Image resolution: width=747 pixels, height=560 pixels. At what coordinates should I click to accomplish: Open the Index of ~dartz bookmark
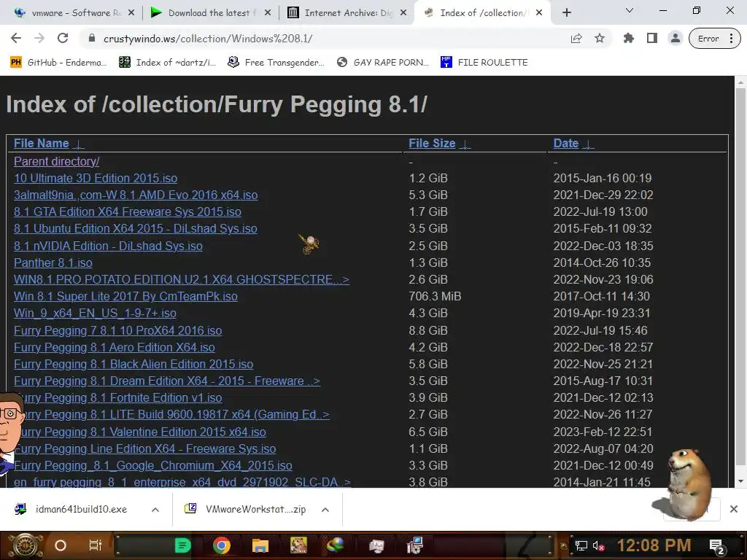pos(167,63)
